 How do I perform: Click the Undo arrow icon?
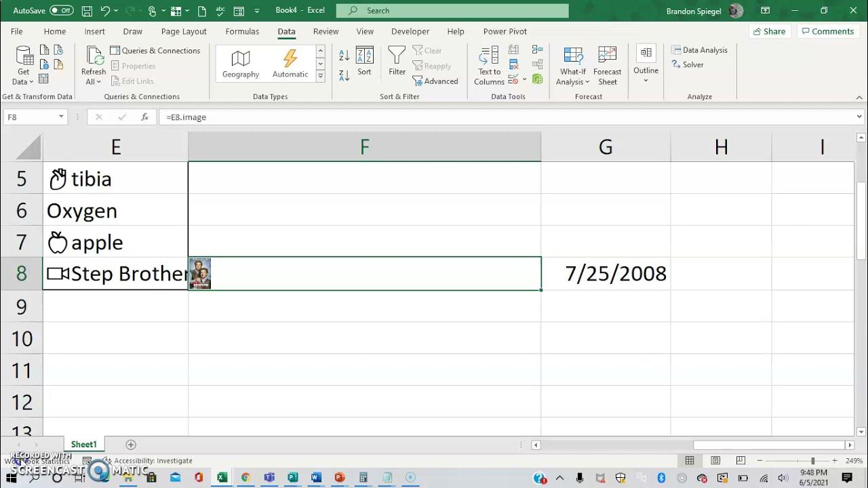point(105,11)
